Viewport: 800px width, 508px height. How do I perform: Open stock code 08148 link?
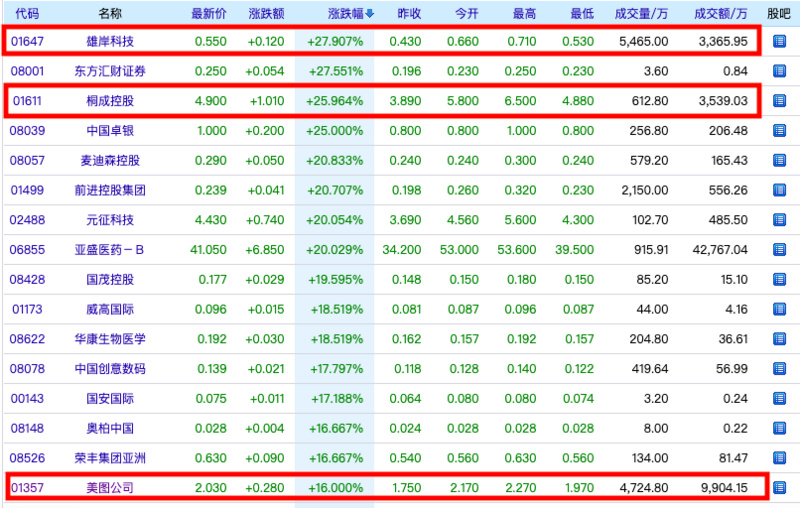27,428
